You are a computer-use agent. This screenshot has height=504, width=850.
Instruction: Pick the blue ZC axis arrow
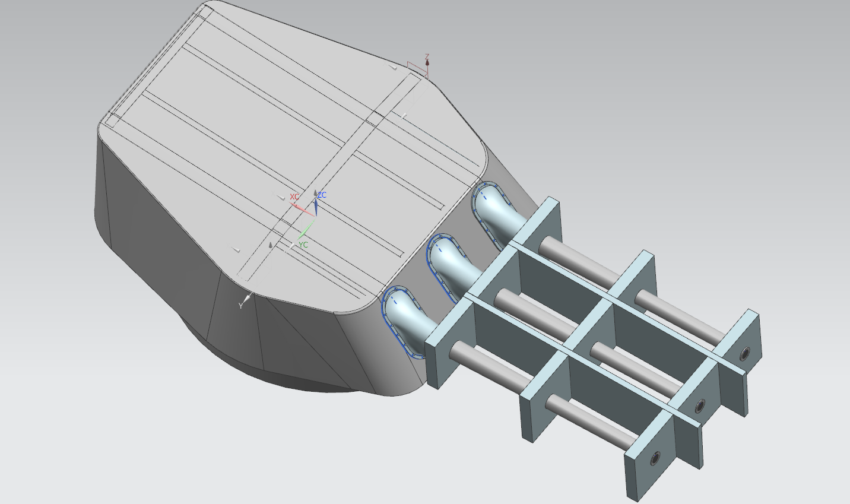tap(316, 205)
